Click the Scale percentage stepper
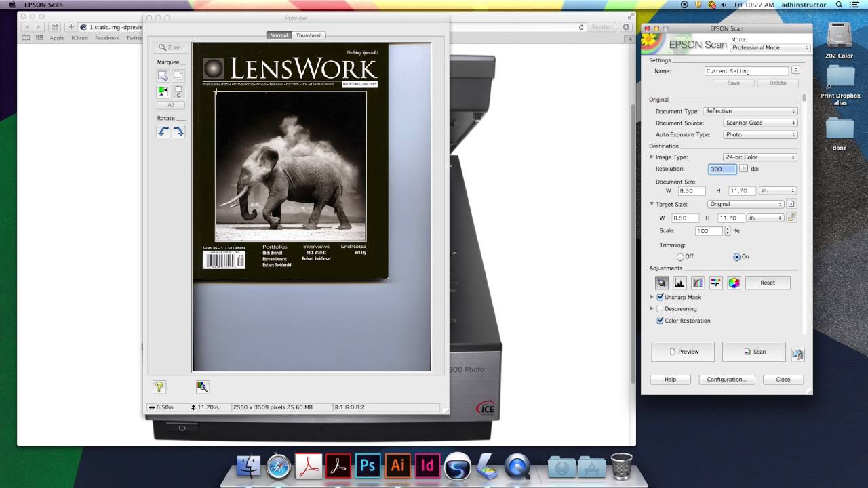868x488 pixels. pos(728,231)
